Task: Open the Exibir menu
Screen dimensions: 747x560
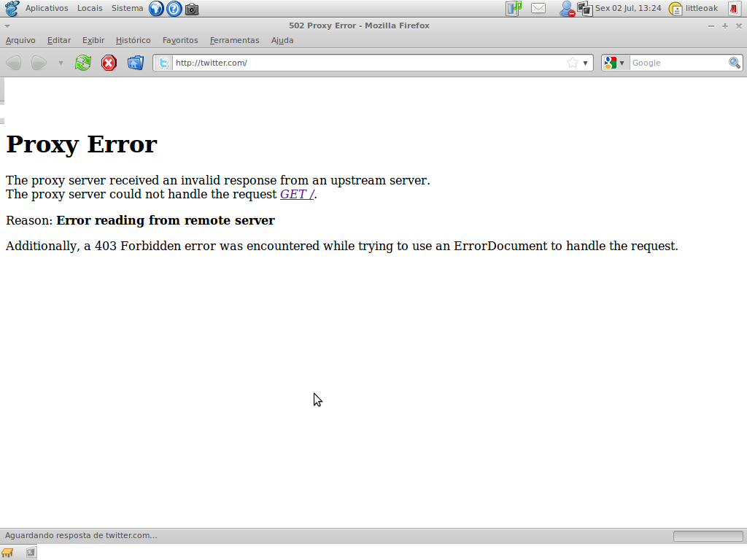Action: [93, 41]
